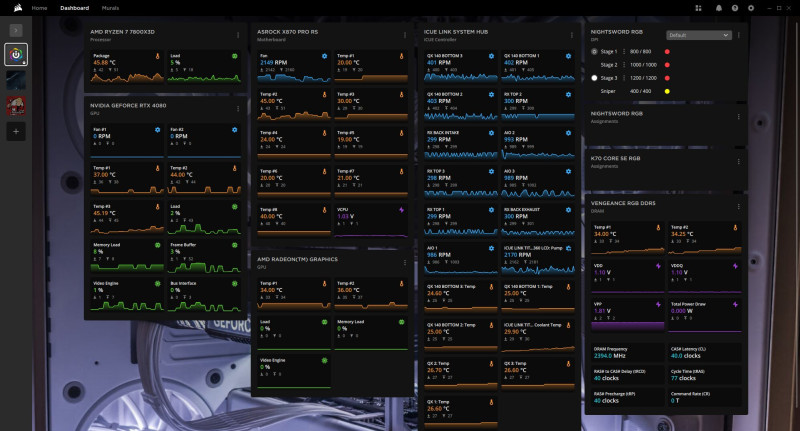Select the iCUE default profile thumbnail
The image size is (800, 431).
(x=16, y=55)
